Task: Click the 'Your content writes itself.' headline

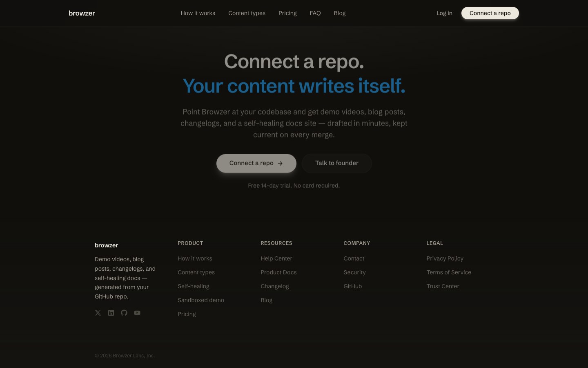Action: [x=294, y=86]
